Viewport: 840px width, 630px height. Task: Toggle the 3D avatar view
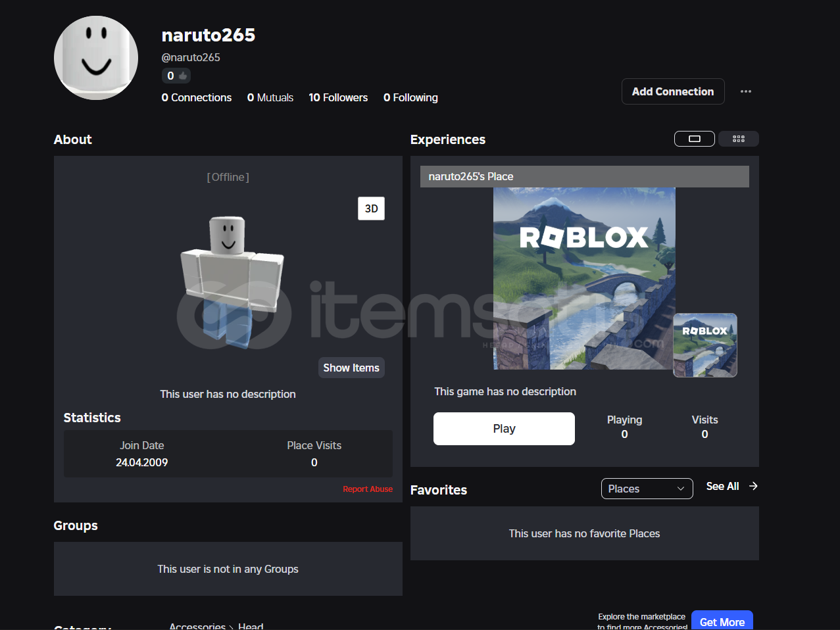371,208
